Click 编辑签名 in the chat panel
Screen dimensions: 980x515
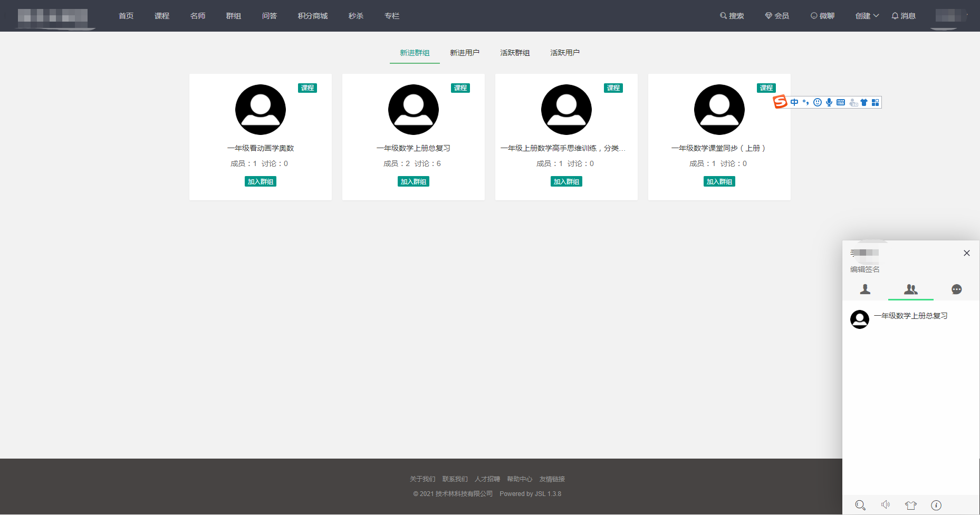coord(865,269)
